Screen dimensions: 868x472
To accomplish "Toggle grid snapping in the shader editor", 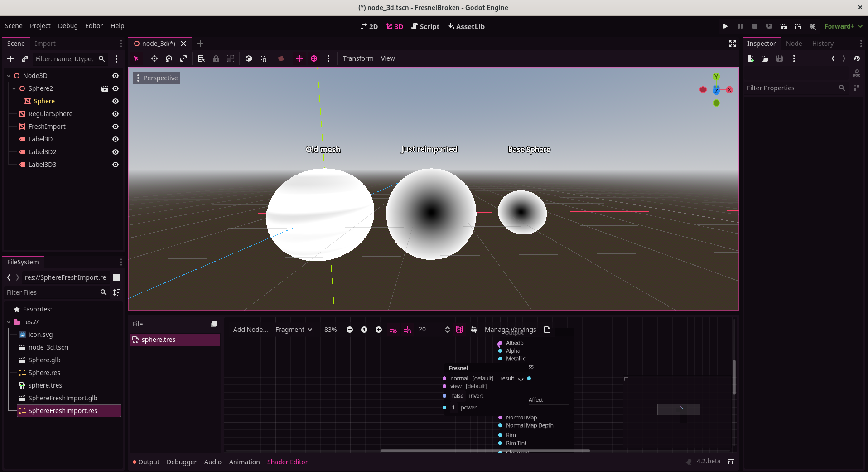I will point(407,330).
